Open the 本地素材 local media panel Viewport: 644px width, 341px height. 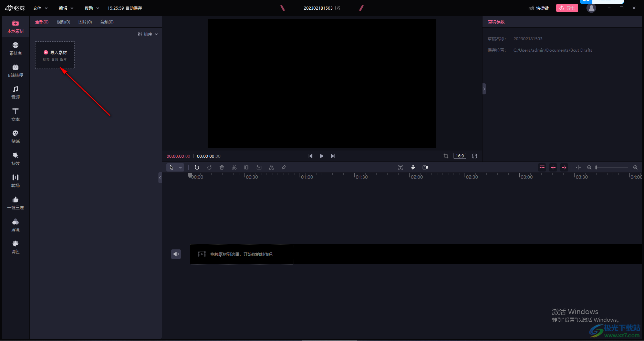click(x=15, y=27)
